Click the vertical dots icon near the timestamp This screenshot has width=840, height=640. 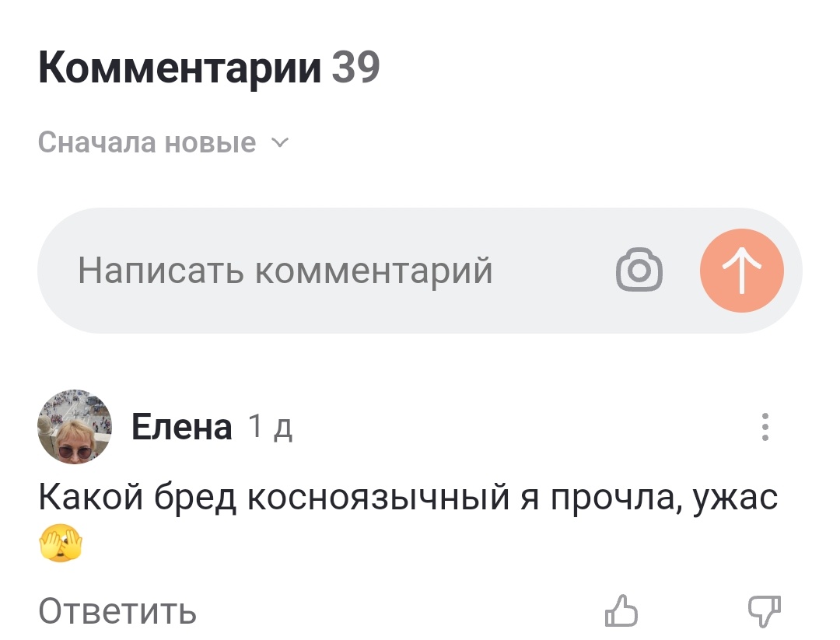pos(766,426)
